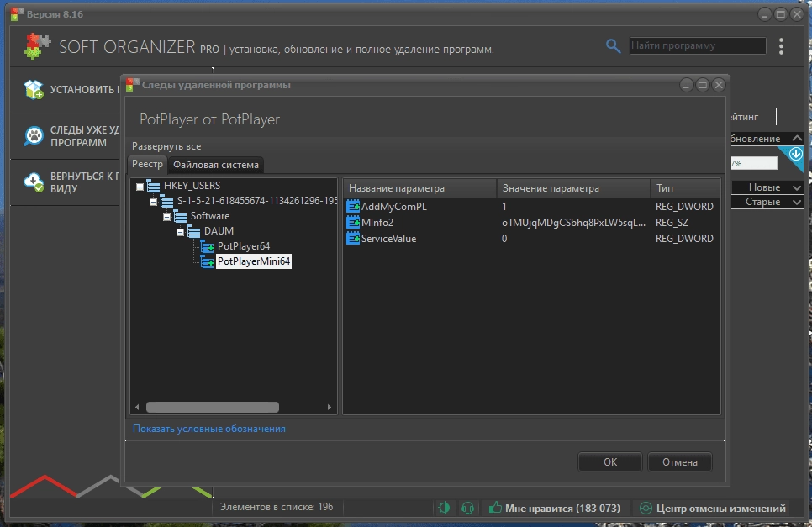Open Центр отмены изменений
The width and height of the screenshot is (812, 527).
tap(713, 509)
